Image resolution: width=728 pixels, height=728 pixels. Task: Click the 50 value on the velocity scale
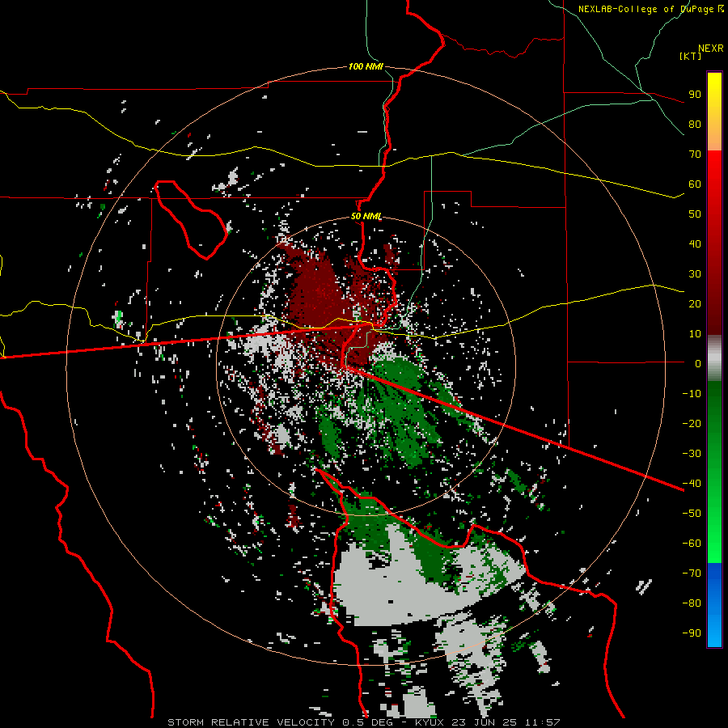pos(695,214)
